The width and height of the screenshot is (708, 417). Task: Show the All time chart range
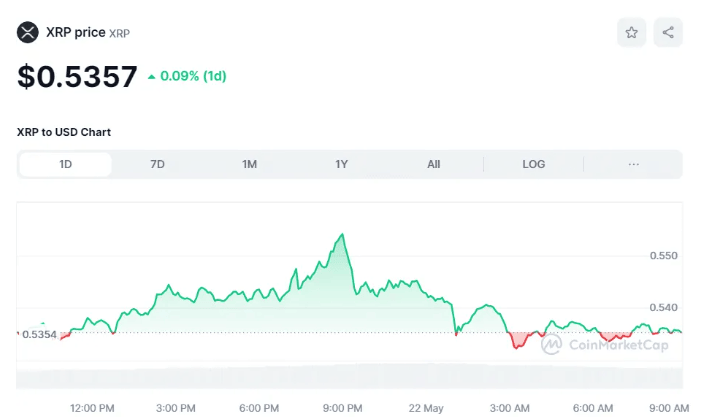[x=433, y=164]
